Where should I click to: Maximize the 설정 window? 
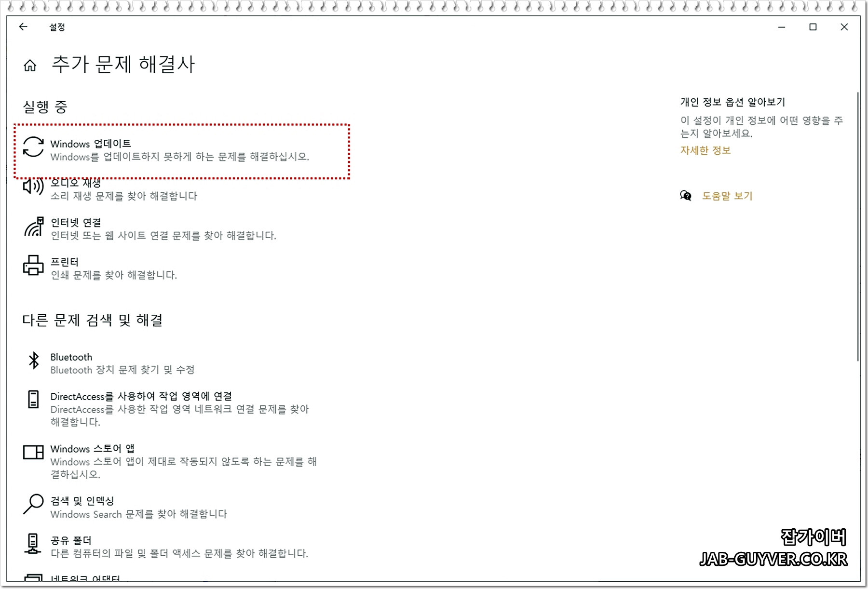click(813, 27)
